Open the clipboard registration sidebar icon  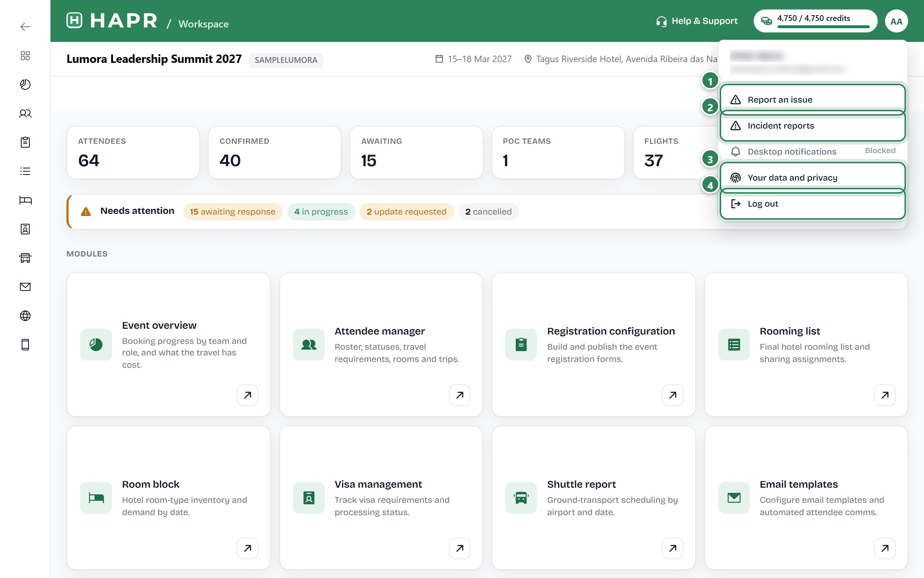25,142
